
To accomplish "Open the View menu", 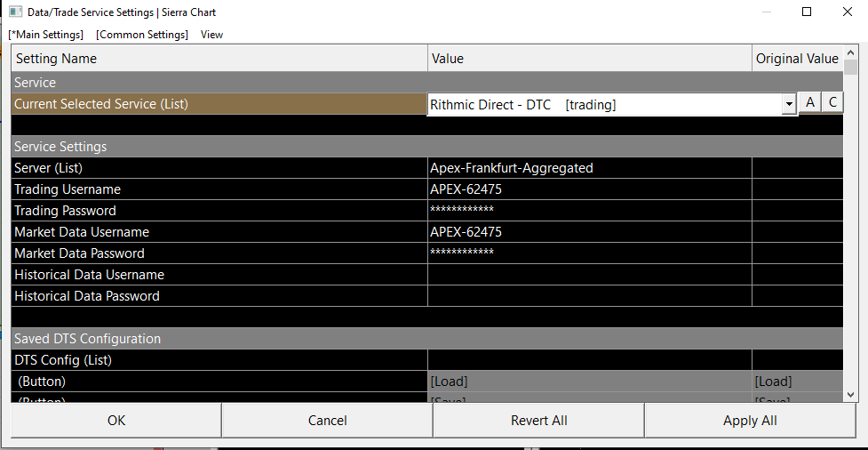I will point(211,35).
